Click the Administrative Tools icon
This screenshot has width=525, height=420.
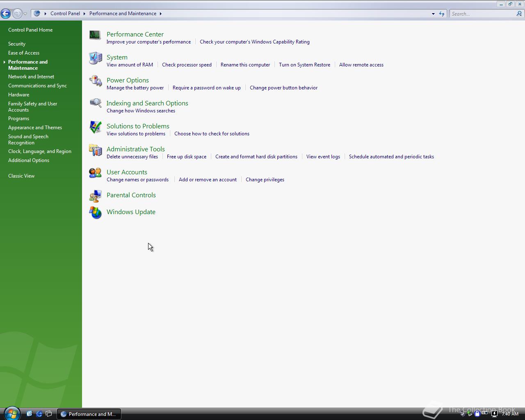pyautogui.click(x=95, y=150)
